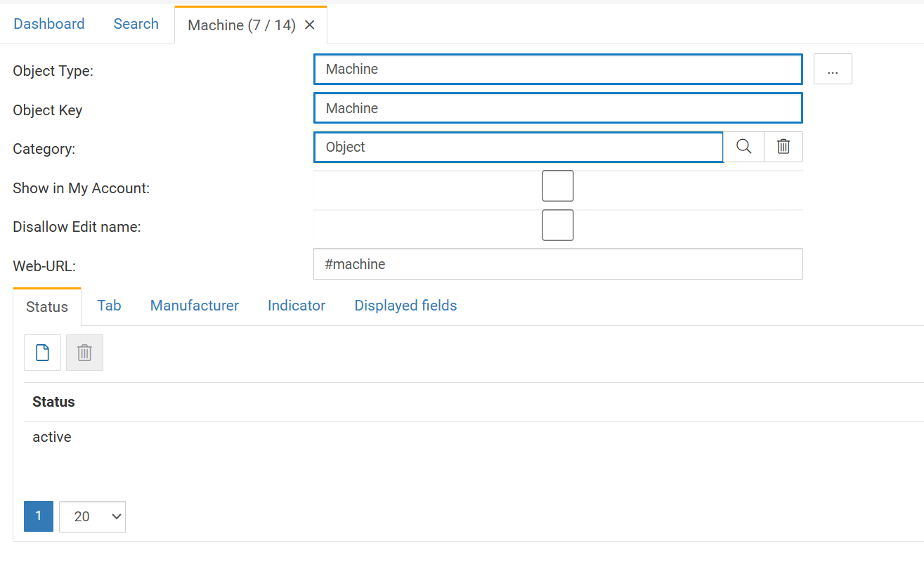The height and width of the screenshot is (562, 924).
Task: Open the page size dropdown showing 20
Action: pos(92,516)
